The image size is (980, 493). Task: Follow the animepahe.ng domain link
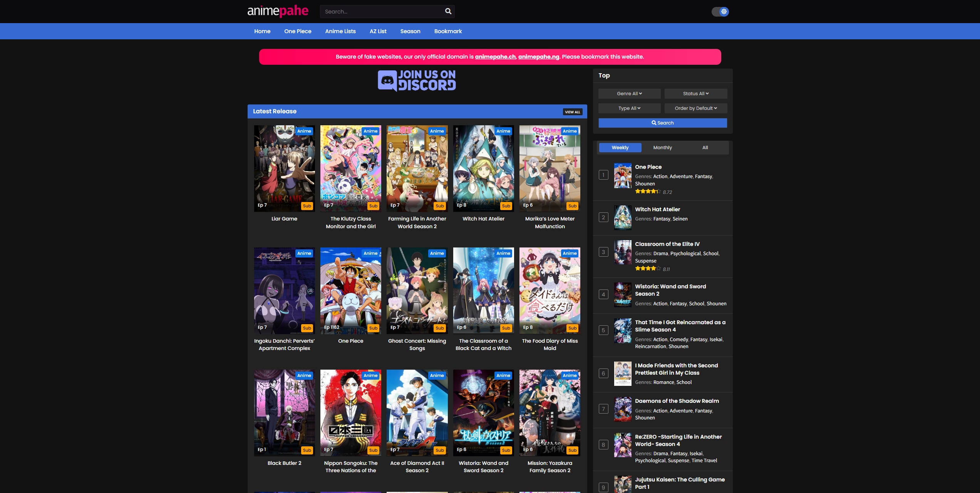coord(539,57)
